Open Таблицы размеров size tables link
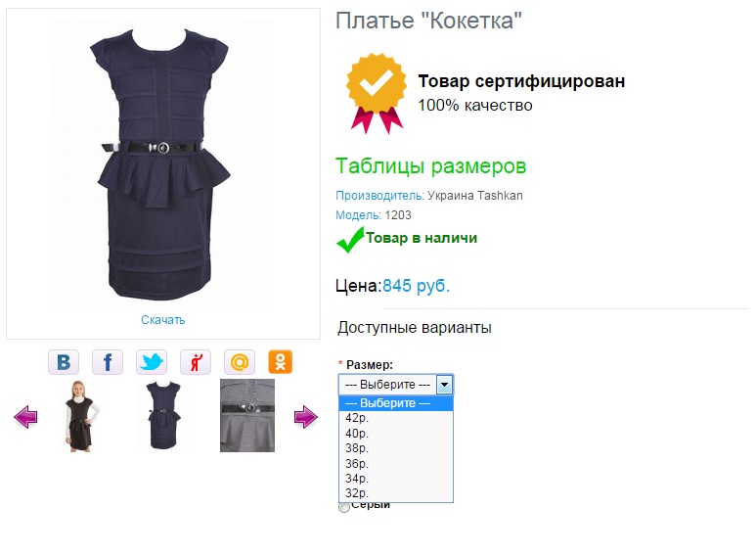Image resolution: width=756 pixels, height=555 pixels. [430, 166]
